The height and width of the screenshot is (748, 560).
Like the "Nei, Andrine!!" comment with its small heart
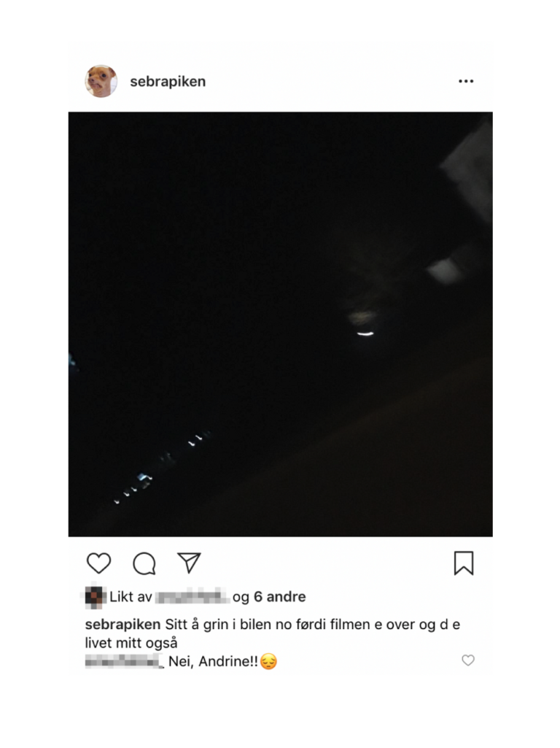tap(468, 660)
